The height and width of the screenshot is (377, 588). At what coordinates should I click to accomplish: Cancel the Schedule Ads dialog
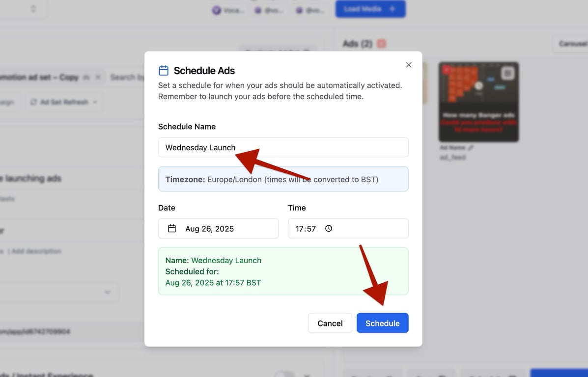tap(330, 323)
